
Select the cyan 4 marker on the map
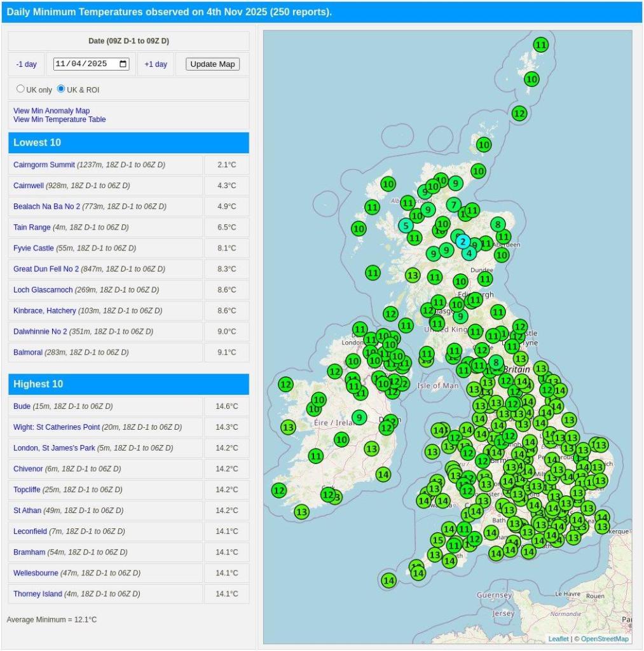tap(469, 253)
